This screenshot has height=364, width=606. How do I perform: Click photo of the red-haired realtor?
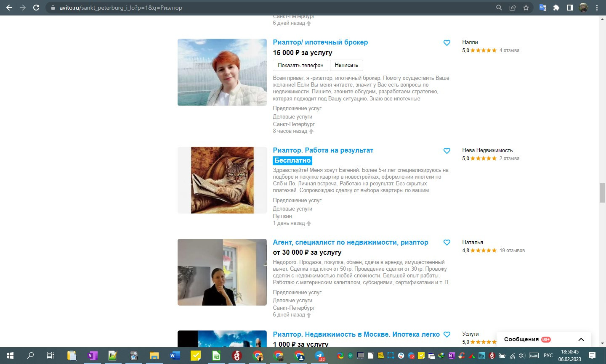[x=222, y=72]
